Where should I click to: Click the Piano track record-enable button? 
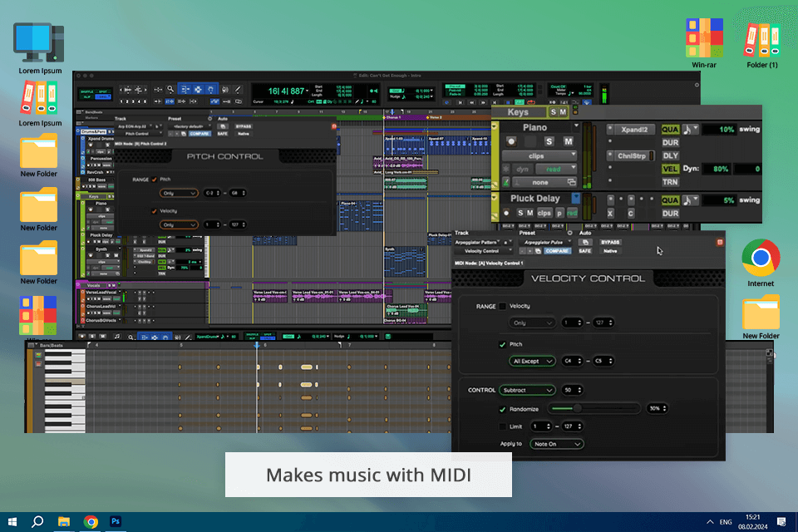[x=511, y=141]
